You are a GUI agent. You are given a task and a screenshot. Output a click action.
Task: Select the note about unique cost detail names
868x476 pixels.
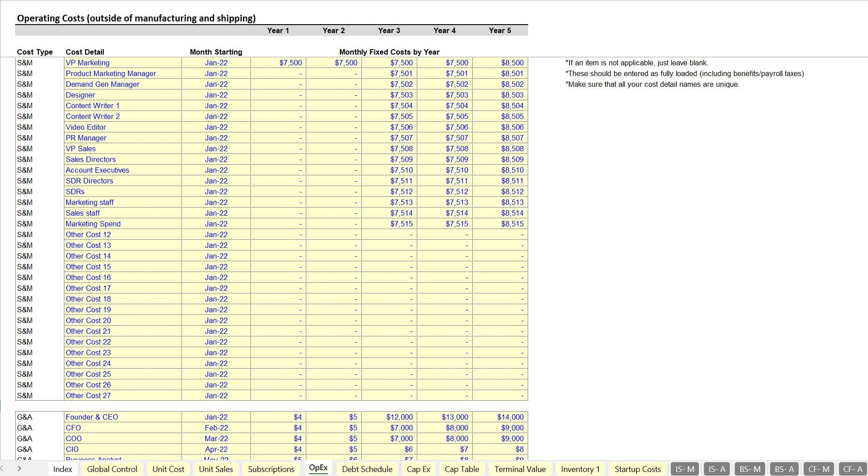652,84
